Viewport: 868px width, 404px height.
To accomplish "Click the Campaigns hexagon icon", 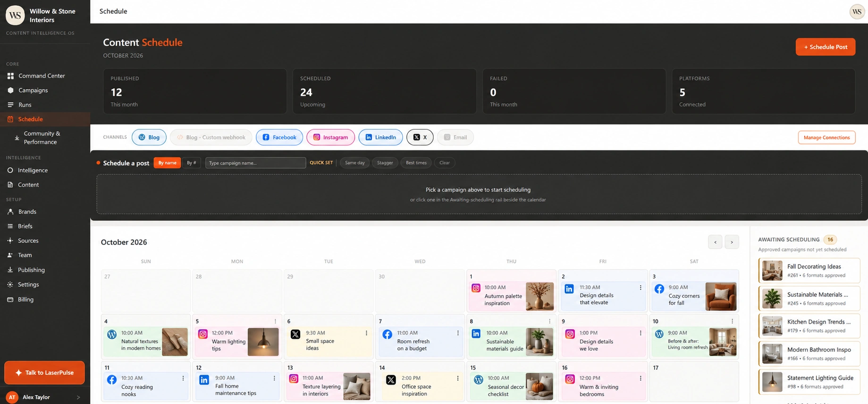I will [x=10, y=90].
